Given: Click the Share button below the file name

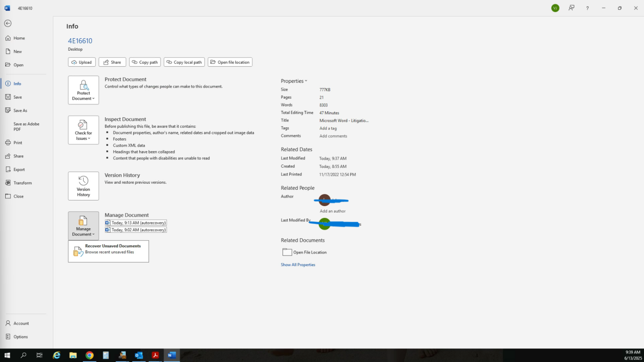Looking at the screenshot, I should pyautogui.click(x=112, y=62).
